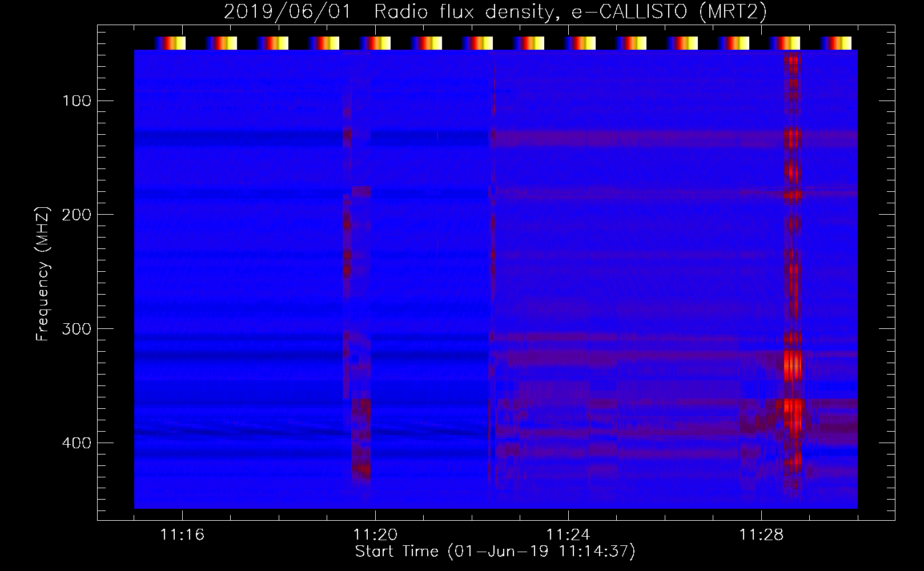
Task: Click the 400 frequency tick label
Action: click(77, 443)
